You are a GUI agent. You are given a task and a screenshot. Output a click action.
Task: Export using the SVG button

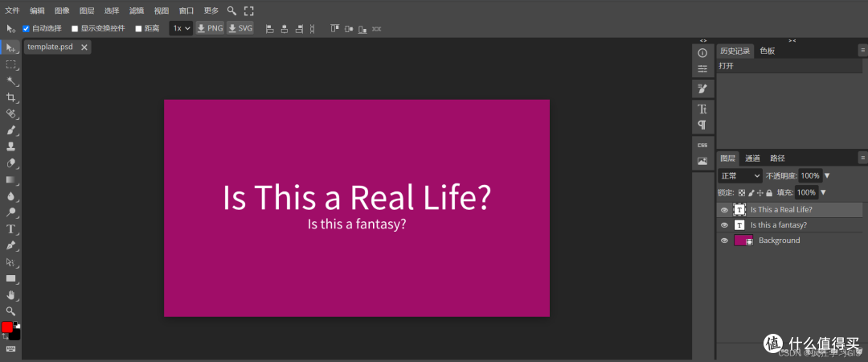[x=240, y=28]
